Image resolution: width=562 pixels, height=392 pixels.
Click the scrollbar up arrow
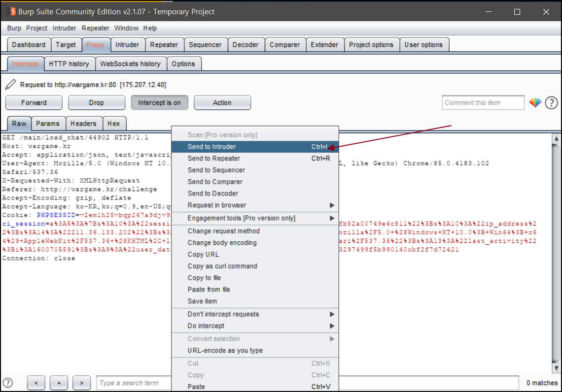556,138
